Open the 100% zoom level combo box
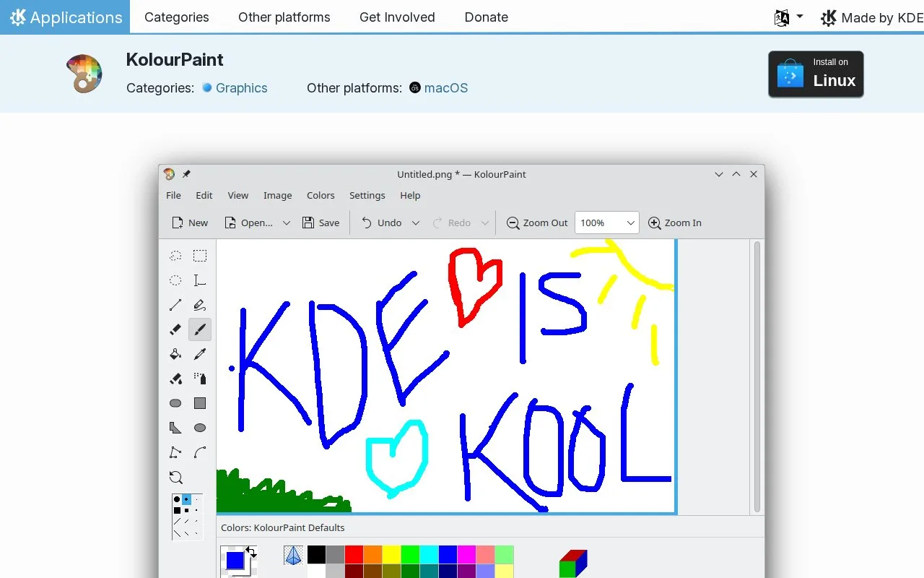The image size is (924, 578). (606, 223)
